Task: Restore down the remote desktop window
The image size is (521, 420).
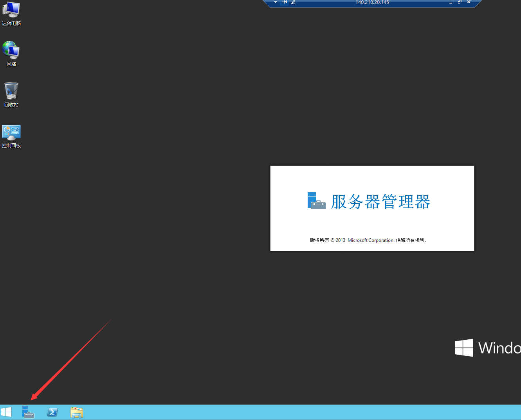Action: [x=460, y=2]
